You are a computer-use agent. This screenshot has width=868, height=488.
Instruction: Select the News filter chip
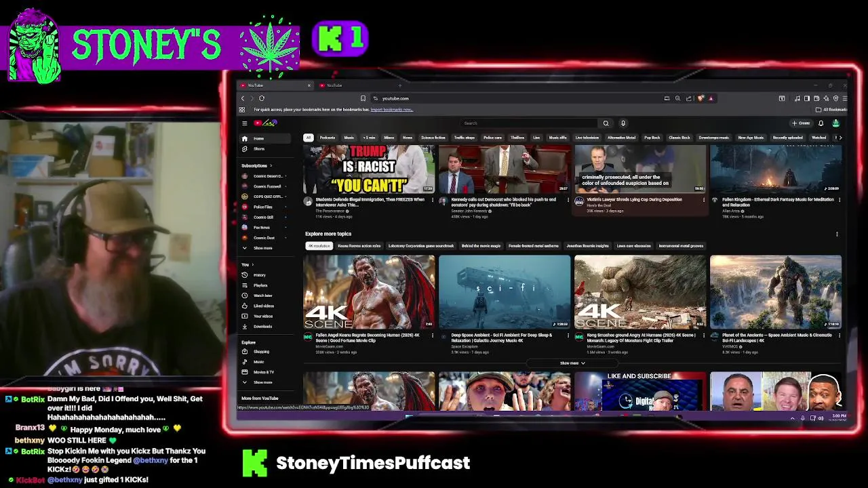tap(408, 138)
